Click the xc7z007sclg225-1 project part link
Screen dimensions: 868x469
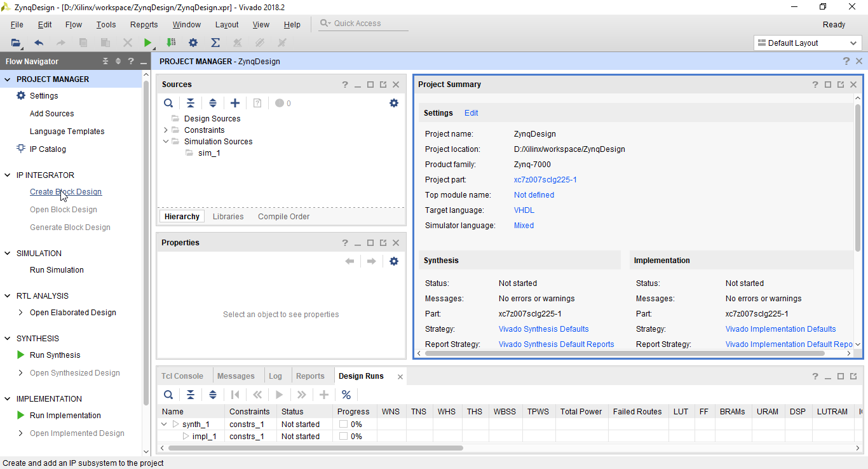coord(545,180)
